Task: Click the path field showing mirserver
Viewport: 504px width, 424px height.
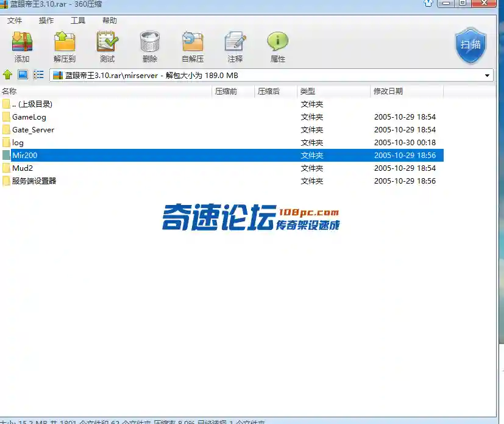Action: pos(271,75)
